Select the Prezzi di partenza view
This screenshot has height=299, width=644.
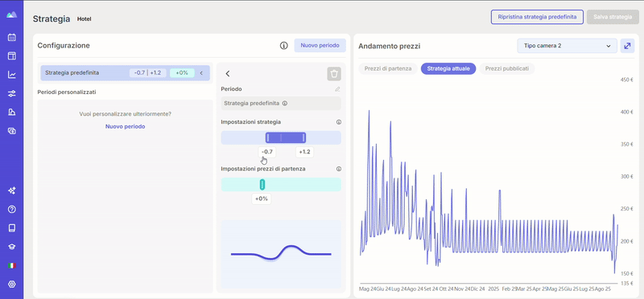point(388,68)
